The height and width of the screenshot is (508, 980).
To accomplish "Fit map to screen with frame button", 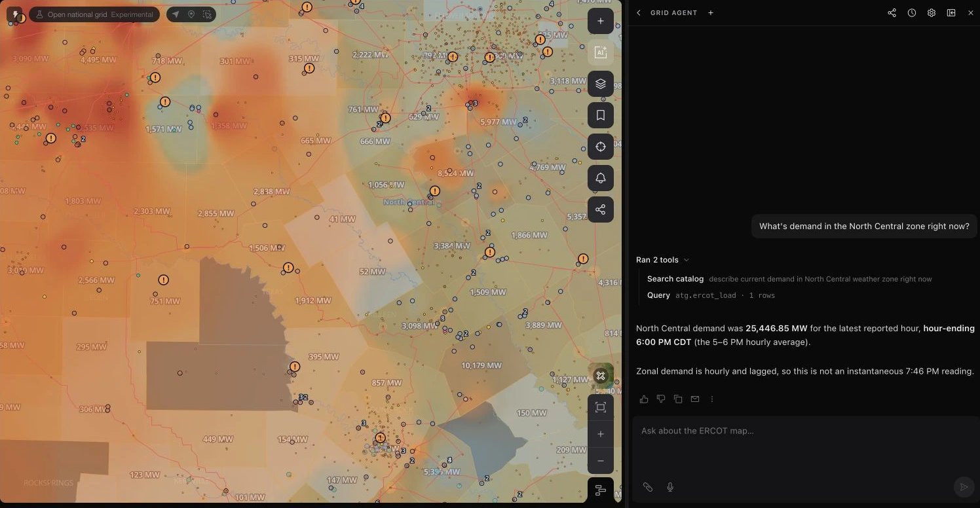I will click(x=601, y=408).
